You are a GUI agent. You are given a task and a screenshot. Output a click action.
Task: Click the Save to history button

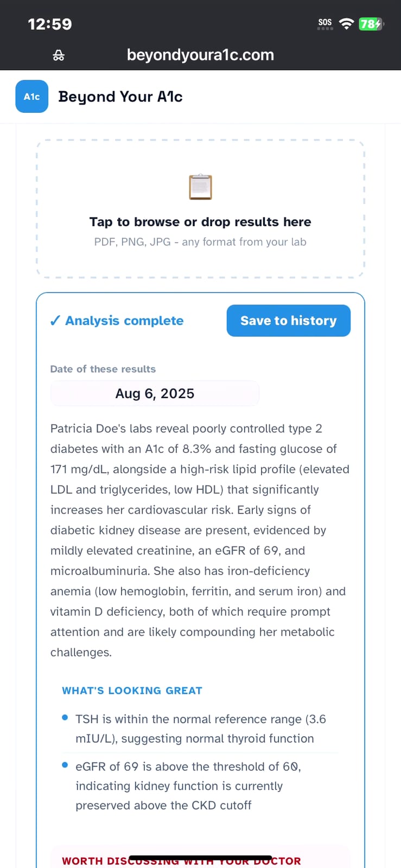pos(289,321)
